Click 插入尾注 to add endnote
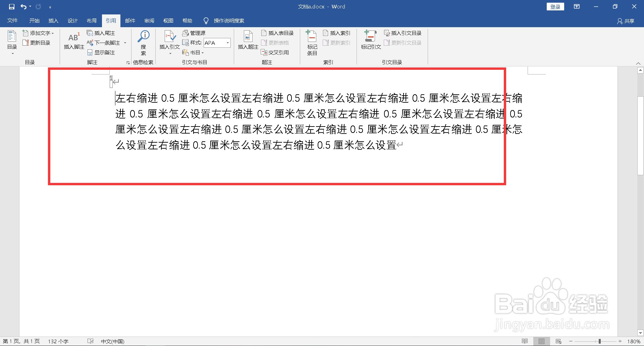The height and width of the screenshot is (346, 644). click(101, 33)
